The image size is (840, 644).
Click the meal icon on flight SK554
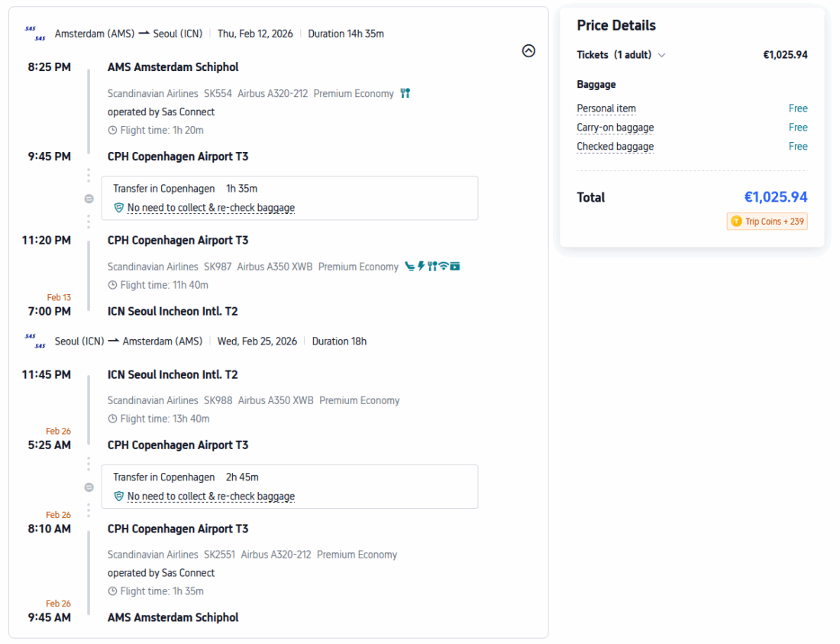click(x=405, y=93)
